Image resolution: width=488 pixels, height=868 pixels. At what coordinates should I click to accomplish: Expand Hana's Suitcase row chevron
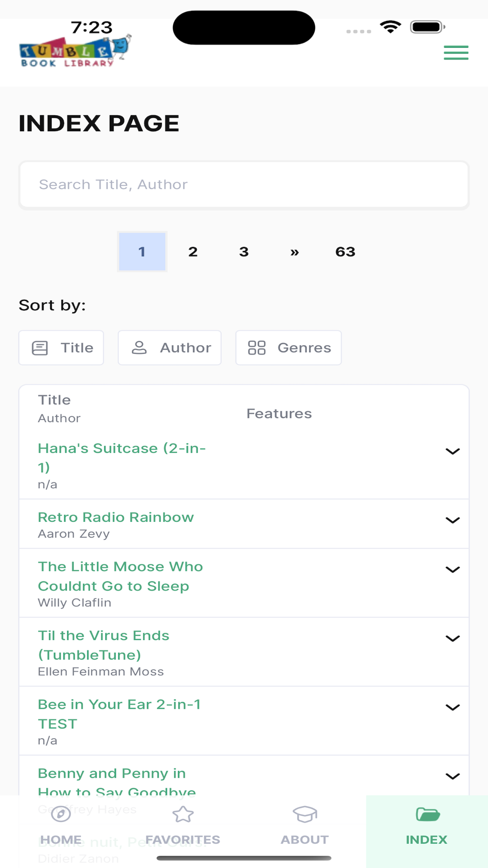pos(452,452)
